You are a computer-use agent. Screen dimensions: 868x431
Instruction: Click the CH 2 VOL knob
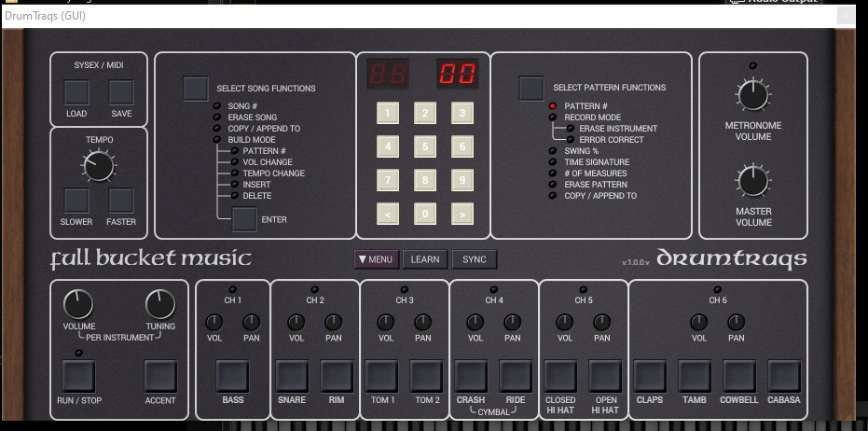pos(296,322)
